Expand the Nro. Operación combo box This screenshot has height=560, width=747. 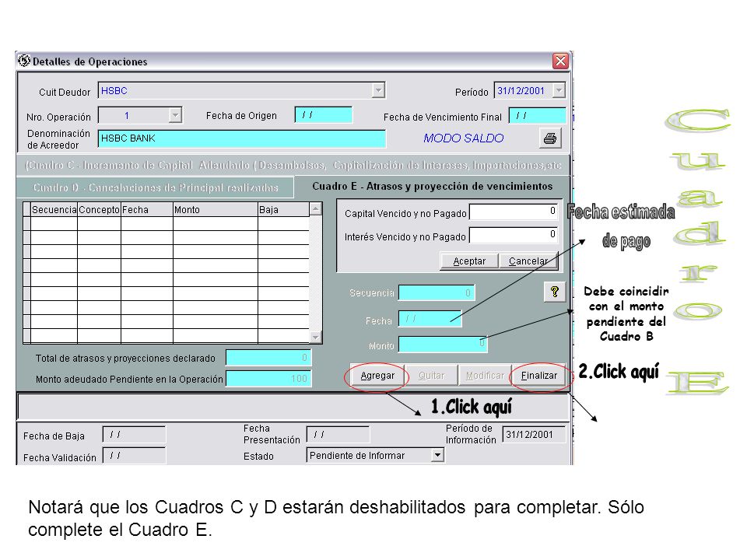point(175,115)
